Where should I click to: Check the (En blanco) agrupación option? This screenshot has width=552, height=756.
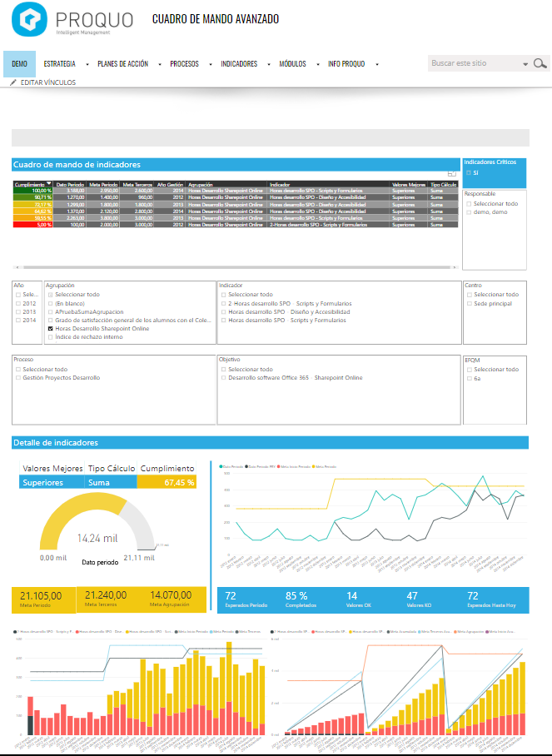(50, 304)
